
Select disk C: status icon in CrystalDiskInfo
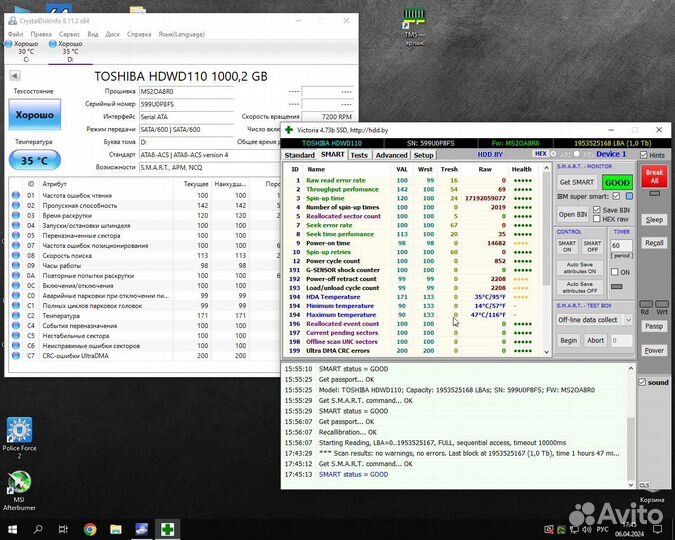[x=9, y=43]
